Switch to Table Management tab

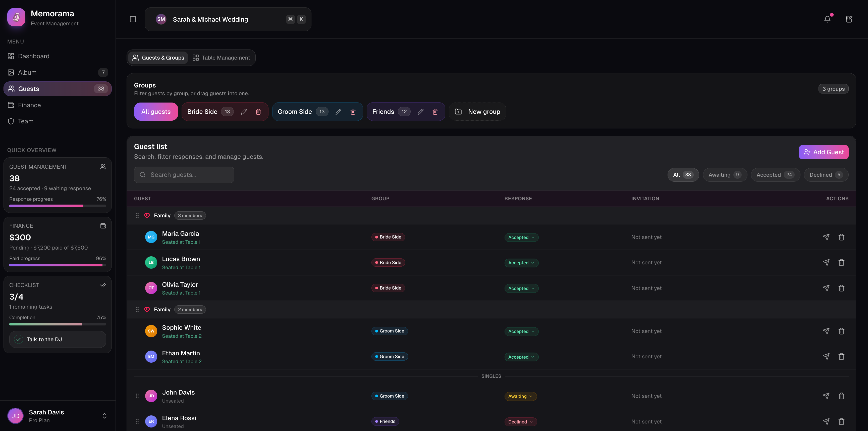[x=221, y=58]
